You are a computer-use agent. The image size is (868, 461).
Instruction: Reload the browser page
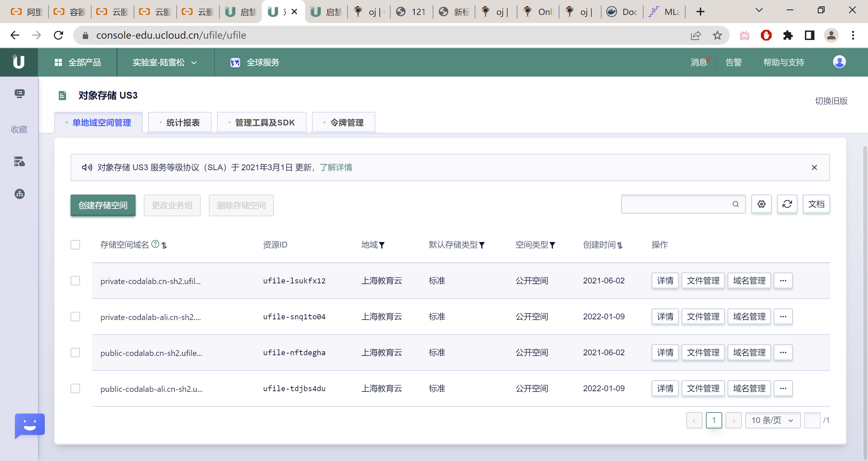click(58, 35)
